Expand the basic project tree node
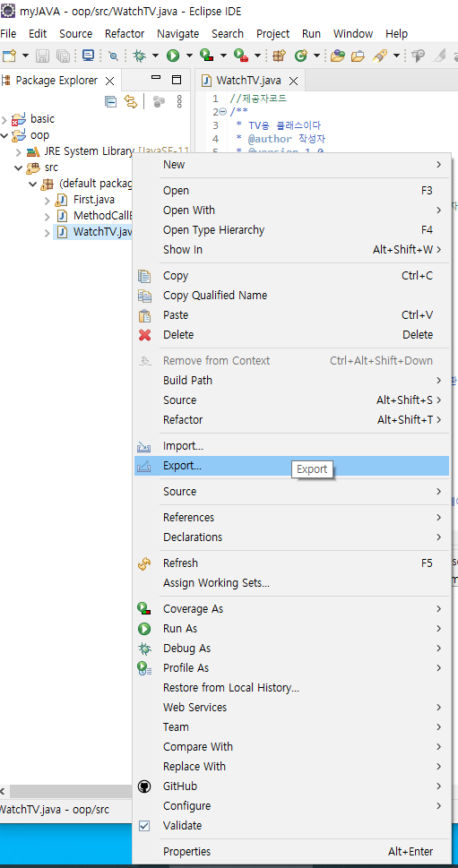The width and height of the screenshot is (458, 868). [4, 119]
